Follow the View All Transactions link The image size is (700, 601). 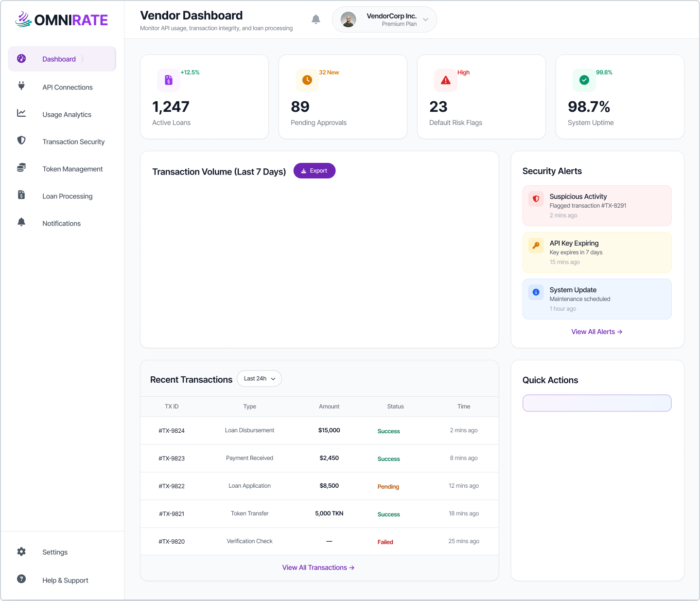click(x=318, y=567)
